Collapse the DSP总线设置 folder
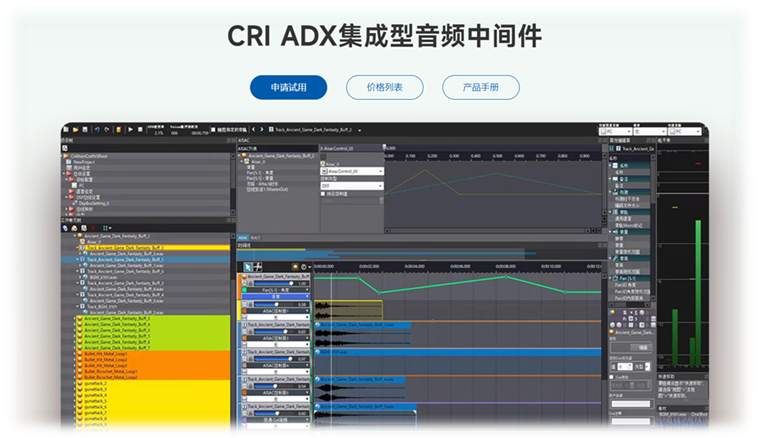 click(x=67, y=197)
